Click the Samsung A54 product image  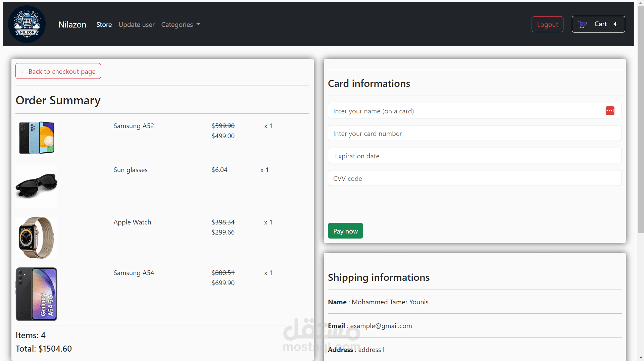37,294
